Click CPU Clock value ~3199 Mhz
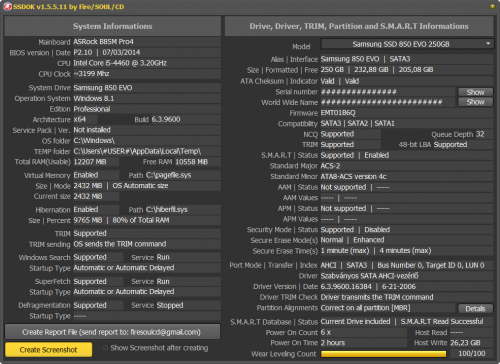Viewport: 500px width, 364px height. point(91,74)
